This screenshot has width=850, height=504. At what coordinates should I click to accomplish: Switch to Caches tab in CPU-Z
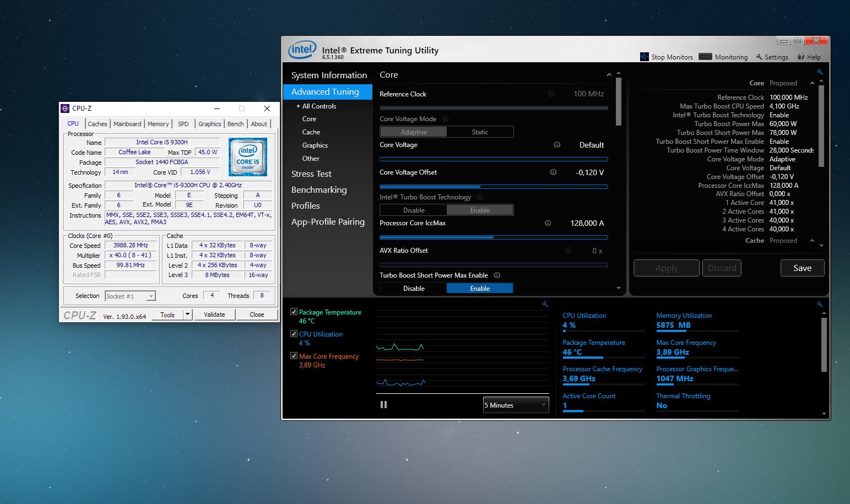pyautogui.click(x=98, y=124)
